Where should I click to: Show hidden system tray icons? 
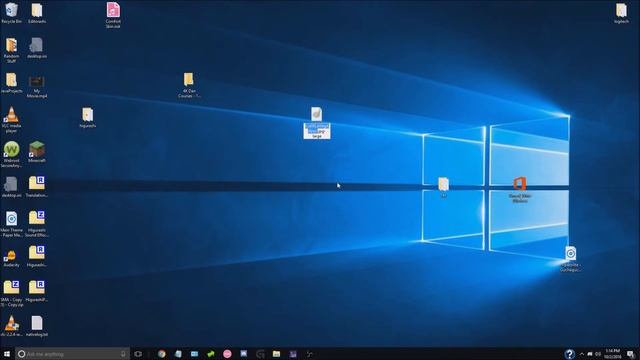pyautogui.click(x=582, y=354)
